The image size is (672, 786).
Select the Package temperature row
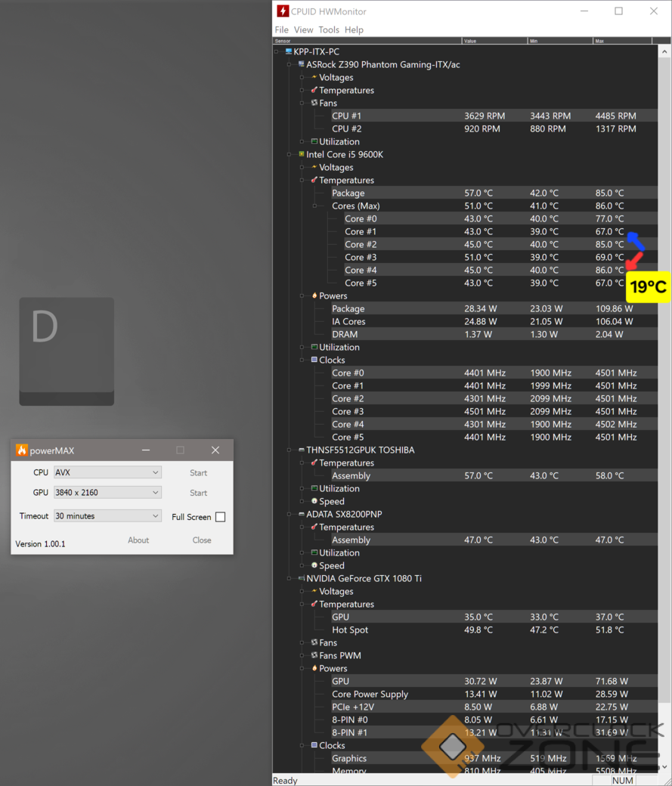pyautogui.click(x=494, y=193)
